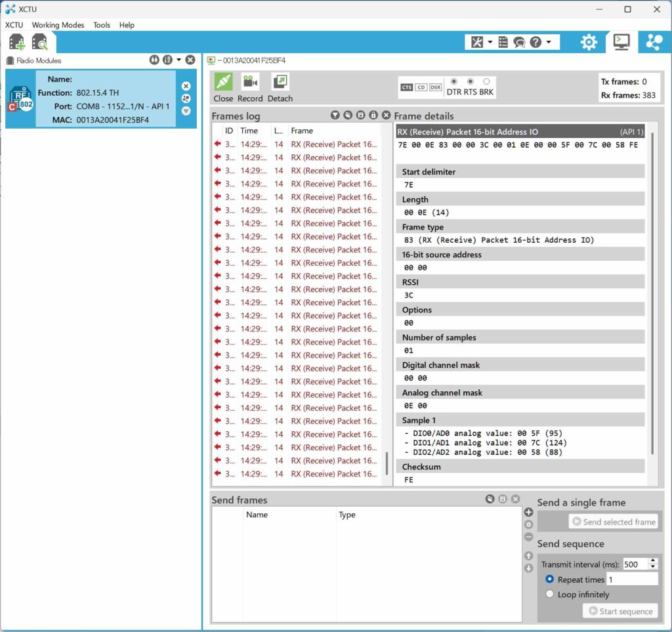Click the Help question mark icon

pyautogui.click(x=535, y=42)
